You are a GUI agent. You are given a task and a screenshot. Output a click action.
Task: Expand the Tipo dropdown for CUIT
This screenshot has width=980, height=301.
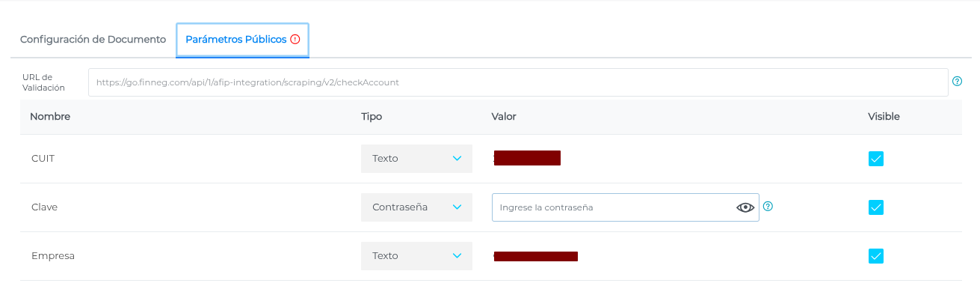coord(416,159)
